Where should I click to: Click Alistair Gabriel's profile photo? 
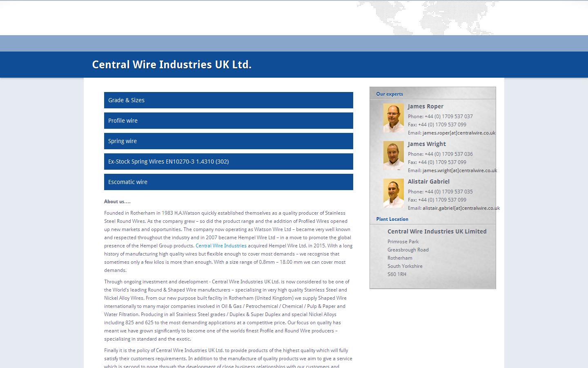click(x=393, y=193)
